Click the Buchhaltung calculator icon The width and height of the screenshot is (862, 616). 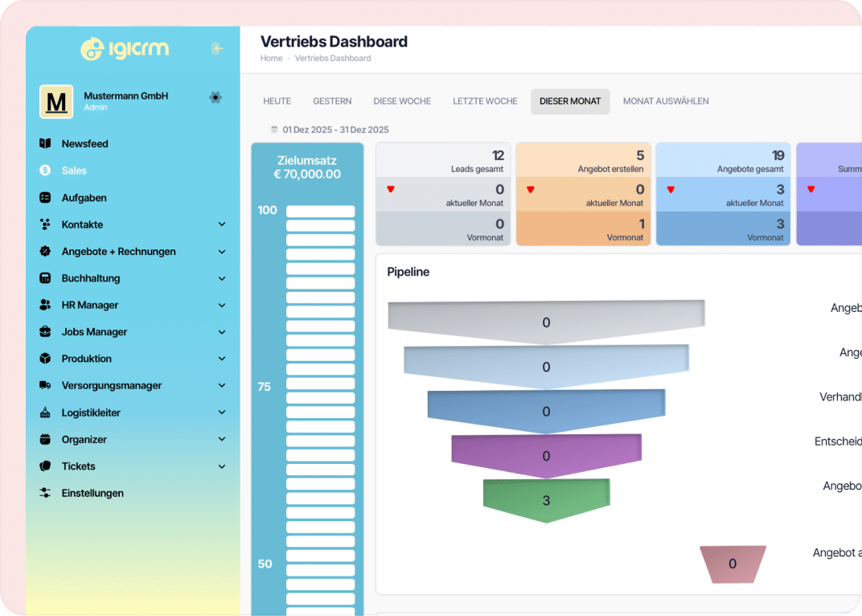(45, 278)
